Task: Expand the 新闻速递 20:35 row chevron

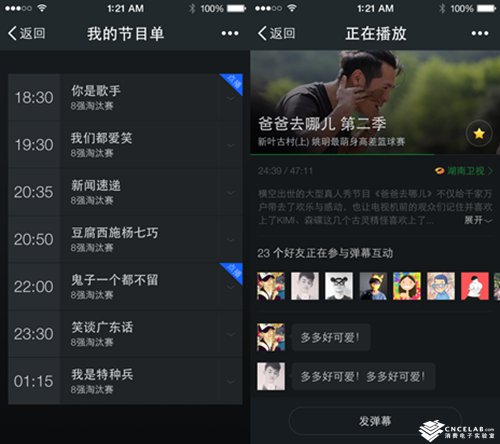Action: point(231,193)
